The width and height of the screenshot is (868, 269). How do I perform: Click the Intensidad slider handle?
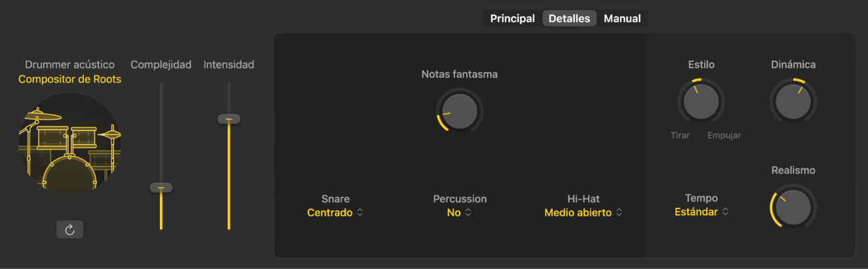point(228,119)
